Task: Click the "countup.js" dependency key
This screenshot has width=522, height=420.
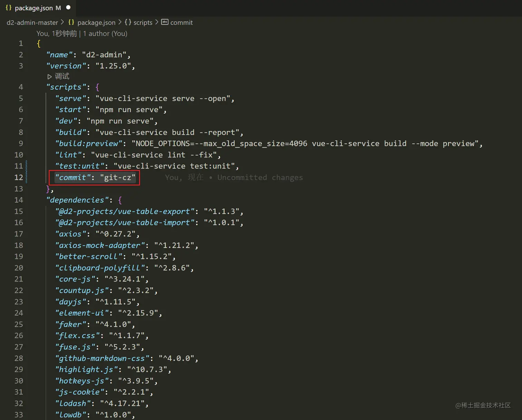Action: pyautogui.click(x=82, y=290)
